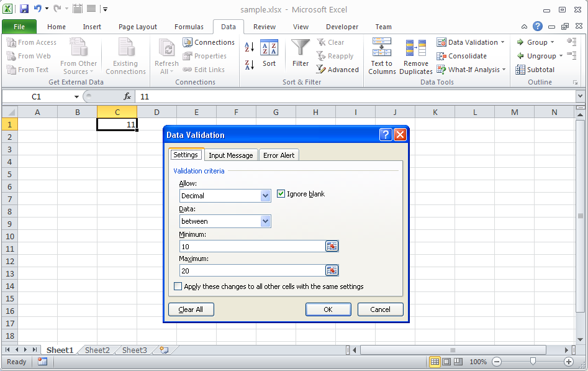Close the Data Validation dialog

(x=400, y=134)
